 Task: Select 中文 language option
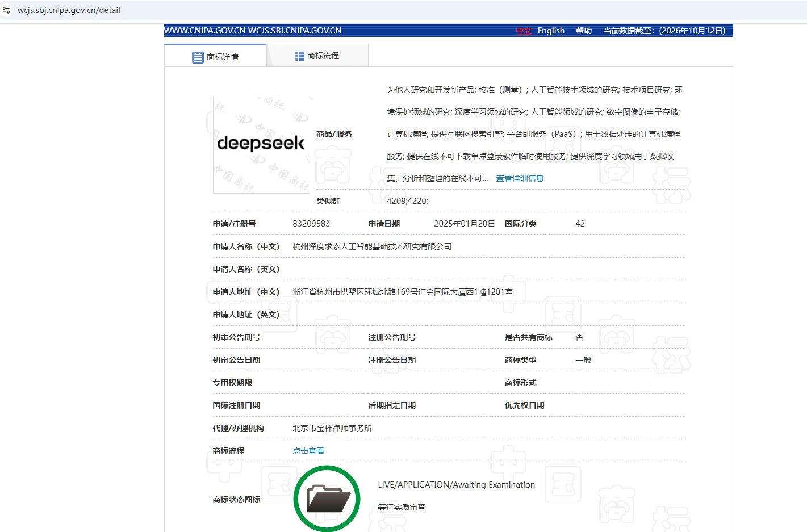(524, 31)
